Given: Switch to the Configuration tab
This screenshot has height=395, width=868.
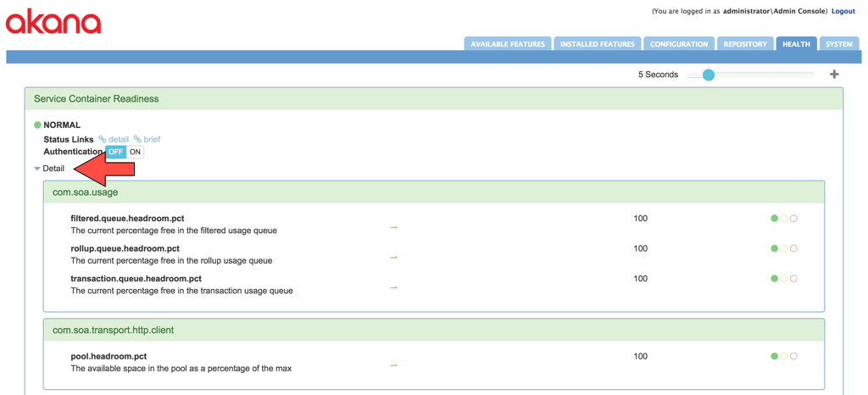Looking at the screenshot, I should [x=679, y=44].
